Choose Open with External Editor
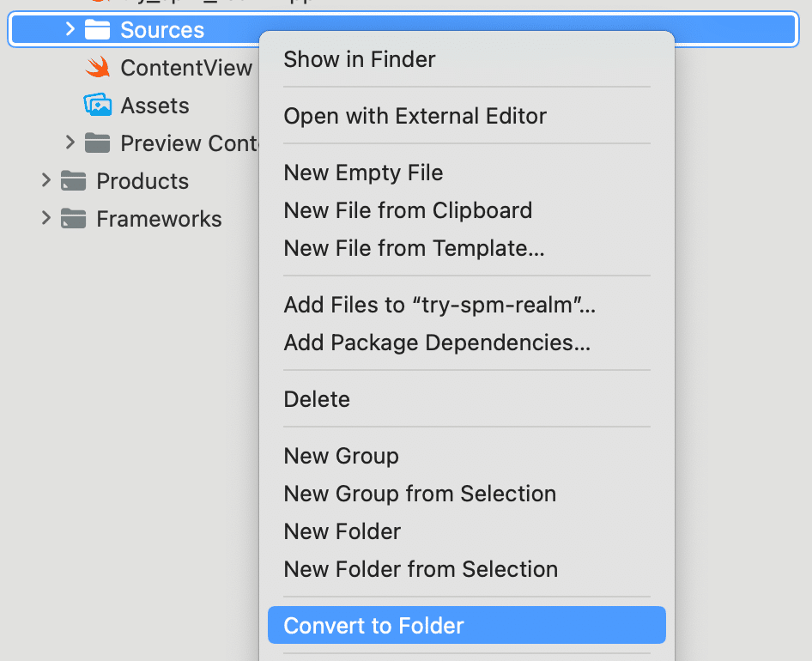 [415, 115]
